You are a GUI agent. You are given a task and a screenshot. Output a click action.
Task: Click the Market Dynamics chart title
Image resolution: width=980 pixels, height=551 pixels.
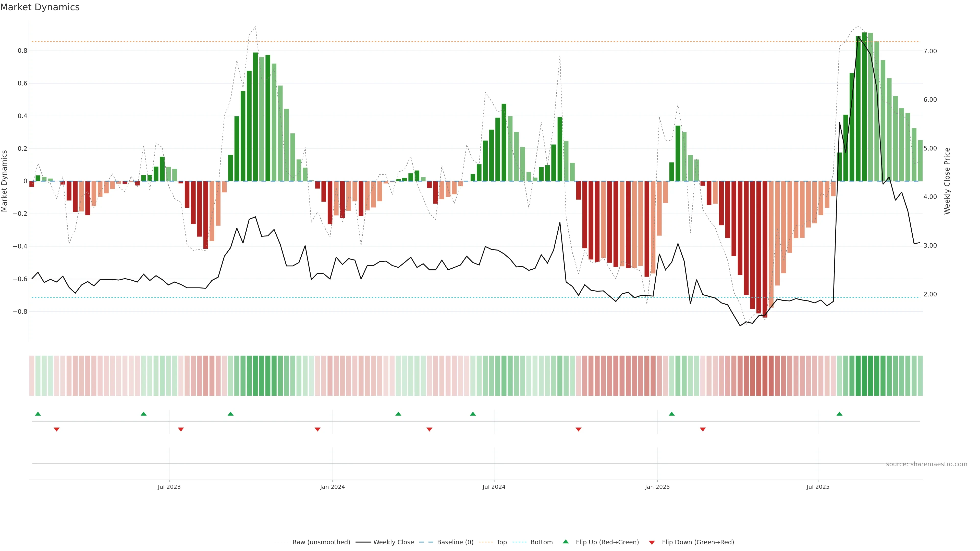tap(40, 7)
